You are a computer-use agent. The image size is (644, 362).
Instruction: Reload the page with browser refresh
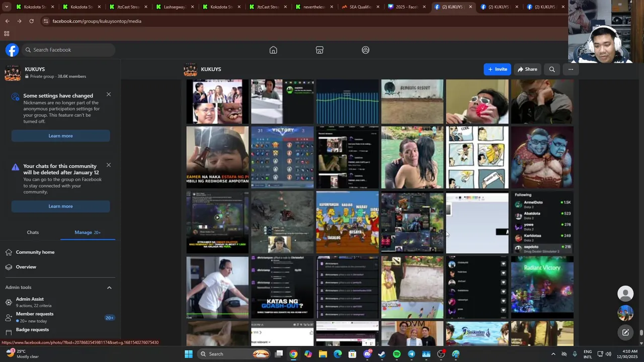pos(31,21)
